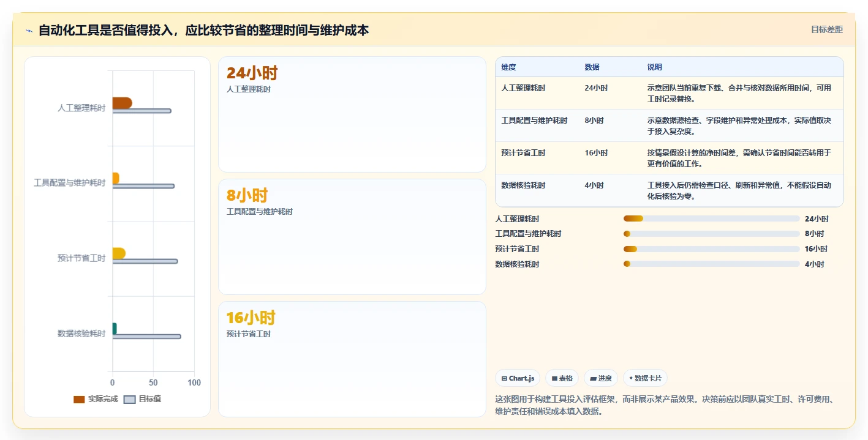Click the 预计节省工时 actual bar in chart
Screen dimensions: 868x440
tap(119, 253)
